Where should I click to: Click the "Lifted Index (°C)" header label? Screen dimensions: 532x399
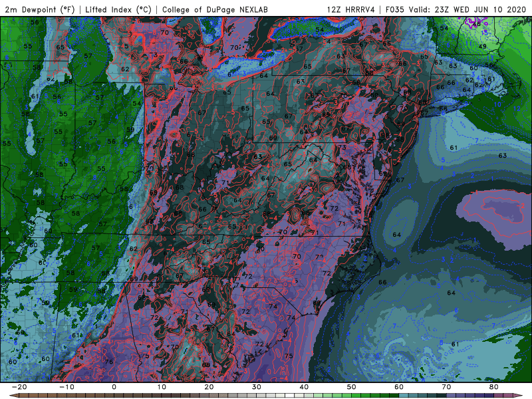click(x=118, y=9)
